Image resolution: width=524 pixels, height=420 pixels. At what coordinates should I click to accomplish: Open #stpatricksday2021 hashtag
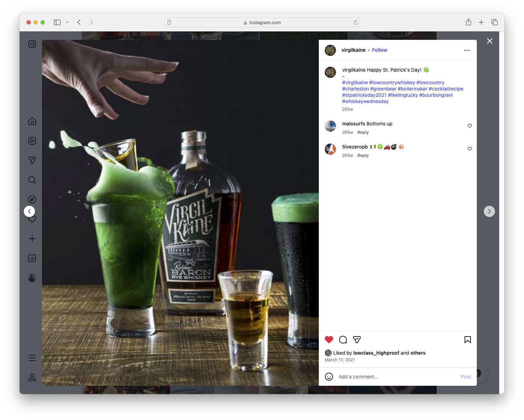pos(364,95)
